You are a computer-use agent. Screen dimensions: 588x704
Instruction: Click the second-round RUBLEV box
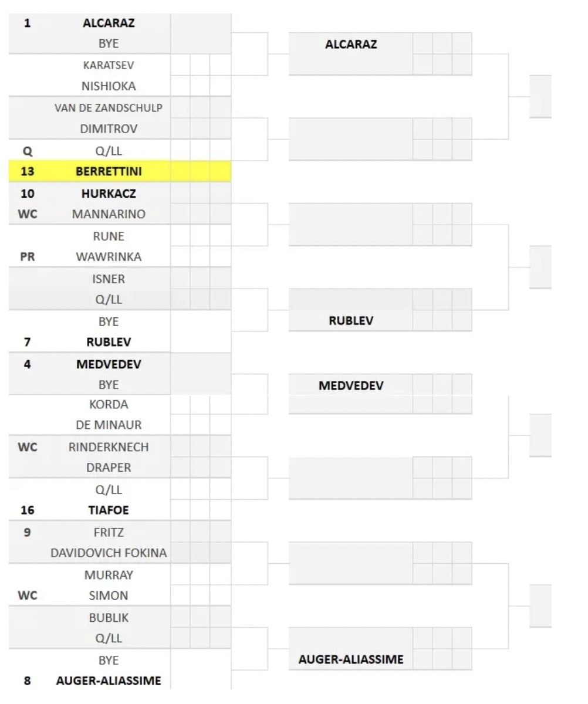coord(351,321)
